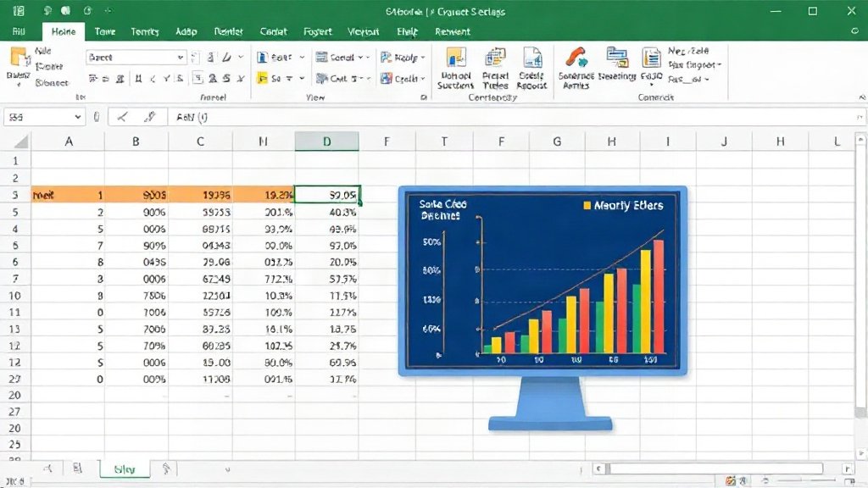The image size is (868, 488).
Task: Open the name box dropdown arrow
Action: (x=77, y=117)
